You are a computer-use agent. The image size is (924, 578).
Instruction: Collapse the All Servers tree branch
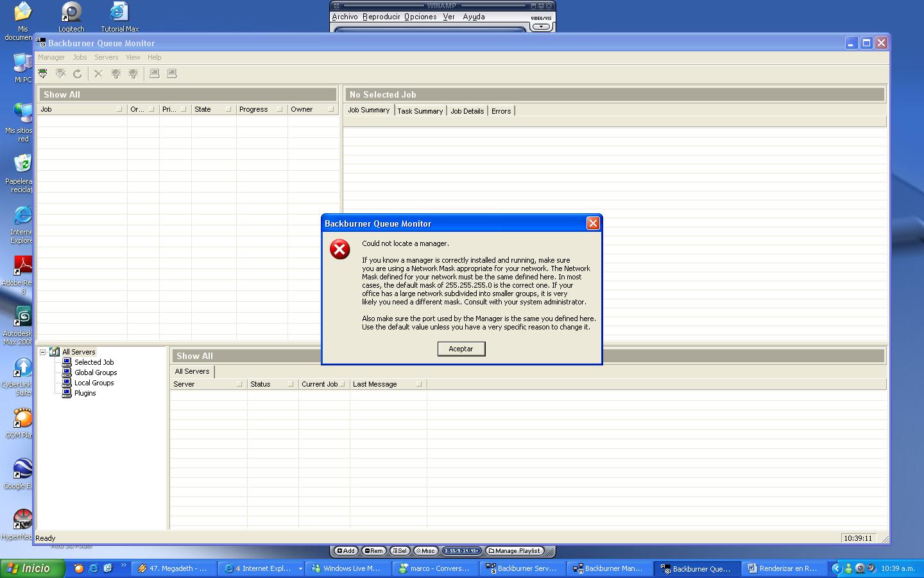point(43,352)
